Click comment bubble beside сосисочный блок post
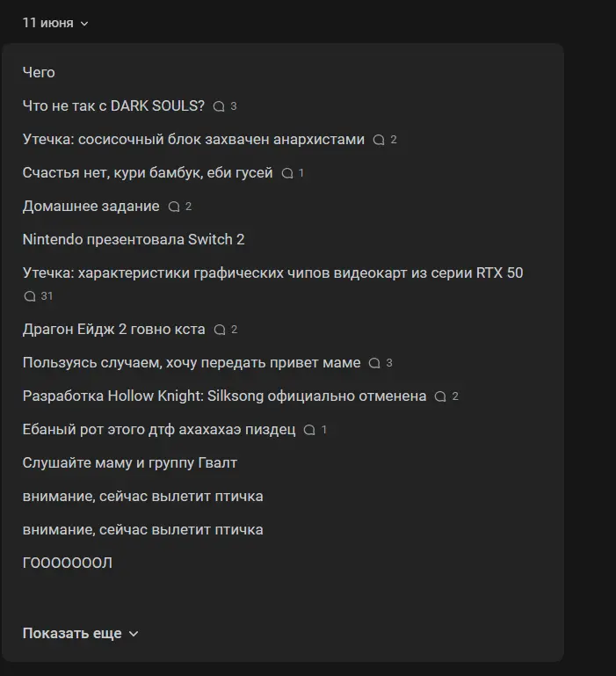This screenshot has height=676, width=616. 379,140
